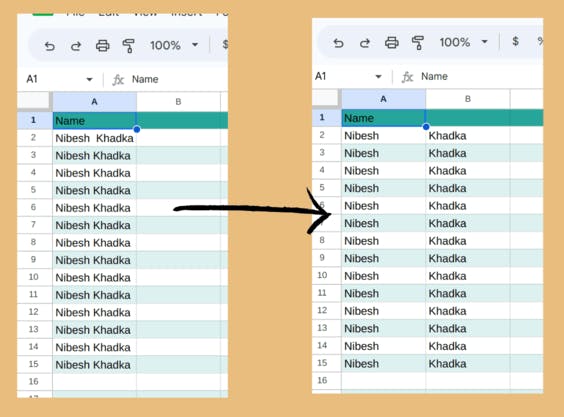Select column A header in right sheet
564x417 pixels.
(x=383, y=99)
